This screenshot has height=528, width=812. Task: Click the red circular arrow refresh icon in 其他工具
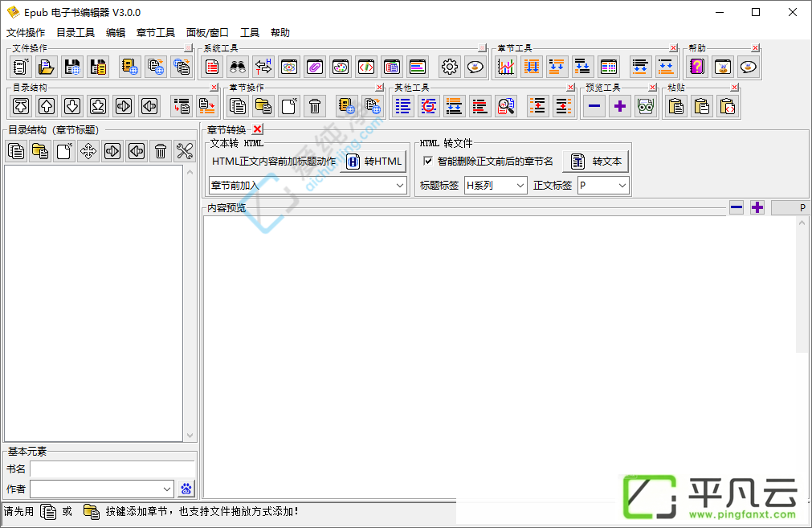click(x=429, y=106)
